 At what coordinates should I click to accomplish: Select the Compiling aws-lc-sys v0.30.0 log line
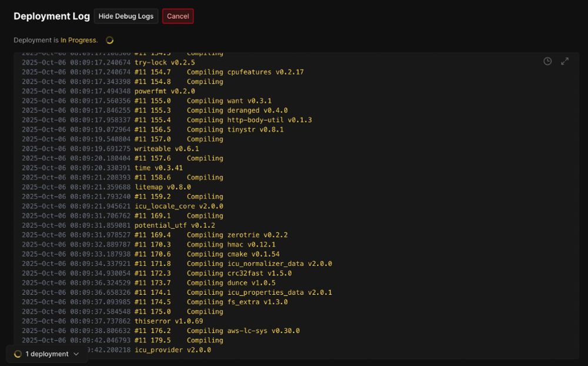pyautogui.click(x=161, y=331)
